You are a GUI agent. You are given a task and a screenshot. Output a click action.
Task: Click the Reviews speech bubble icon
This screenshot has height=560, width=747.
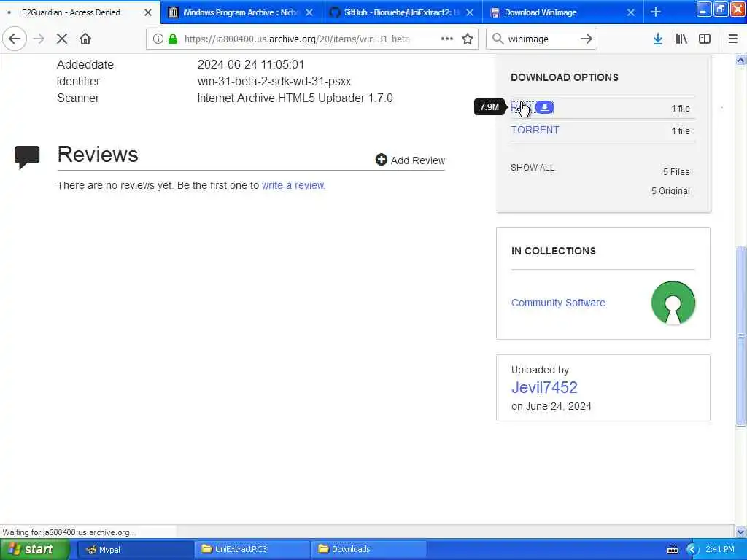(x=27, y=157)
